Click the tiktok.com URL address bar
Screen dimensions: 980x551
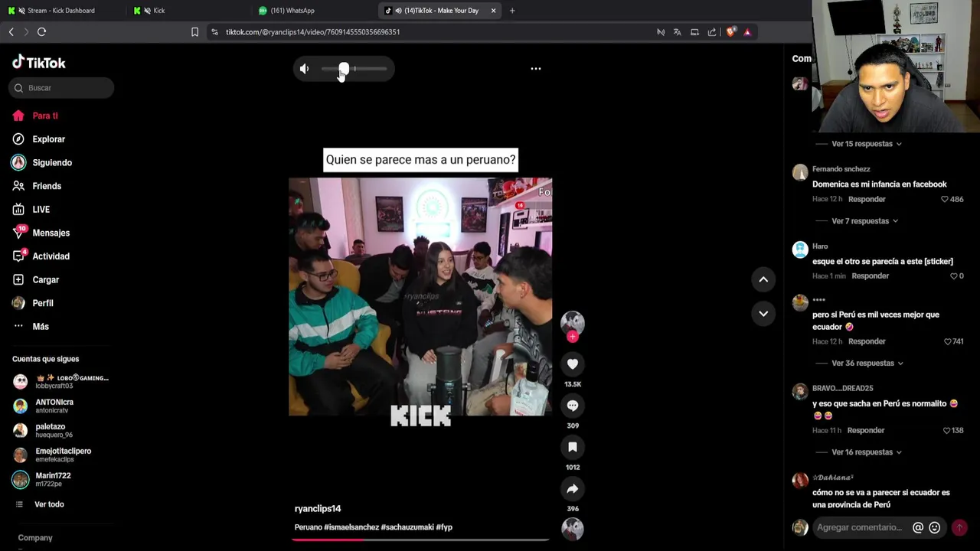point(312,32)
